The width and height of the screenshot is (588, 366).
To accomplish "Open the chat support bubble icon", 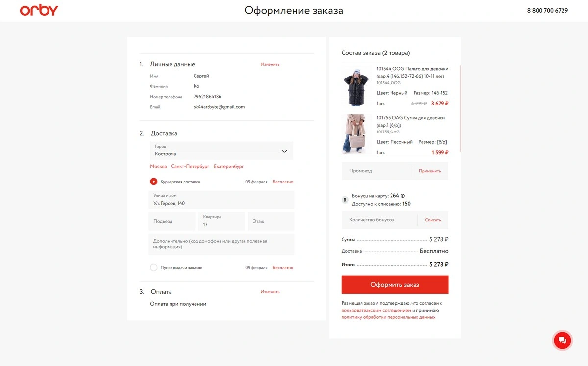I will click(562, 340).
